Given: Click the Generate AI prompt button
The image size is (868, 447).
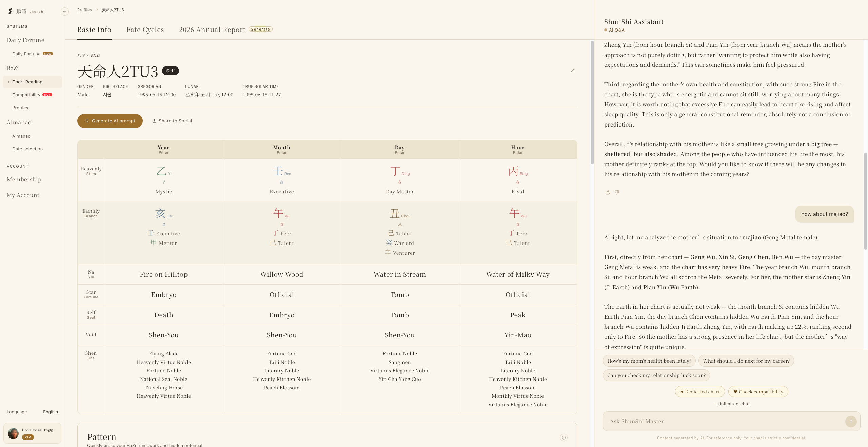Looking at the screenshot, I should click(x=110, y=121).
